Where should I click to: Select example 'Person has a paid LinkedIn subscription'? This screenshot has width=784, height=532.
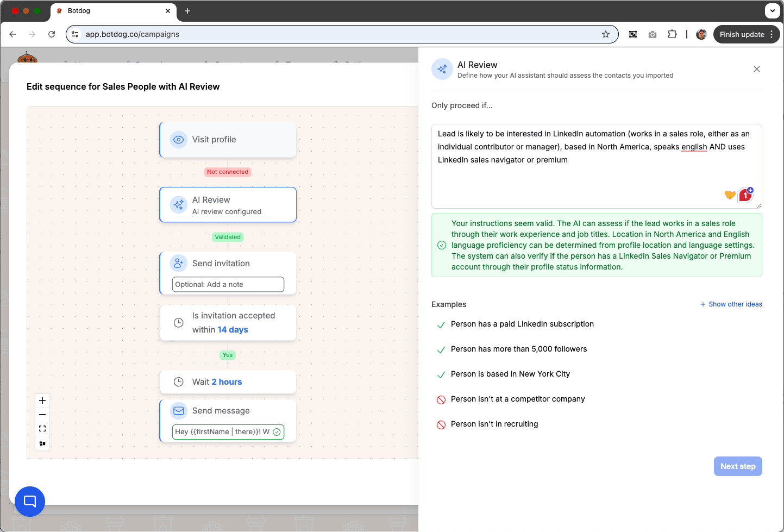(522, 324)
